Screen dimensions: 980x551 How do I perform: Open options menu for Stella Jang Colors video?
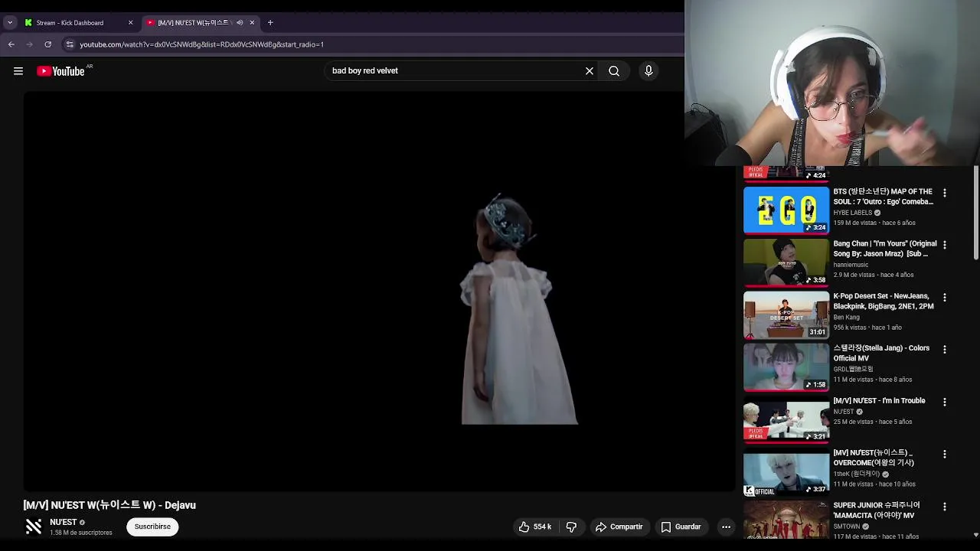pos(945,350)
